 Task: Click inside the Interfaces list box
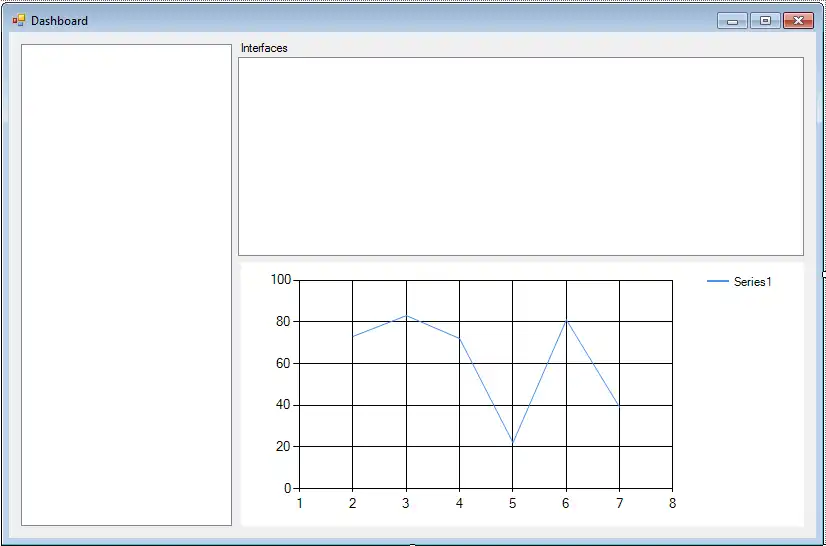pos(521,157)
